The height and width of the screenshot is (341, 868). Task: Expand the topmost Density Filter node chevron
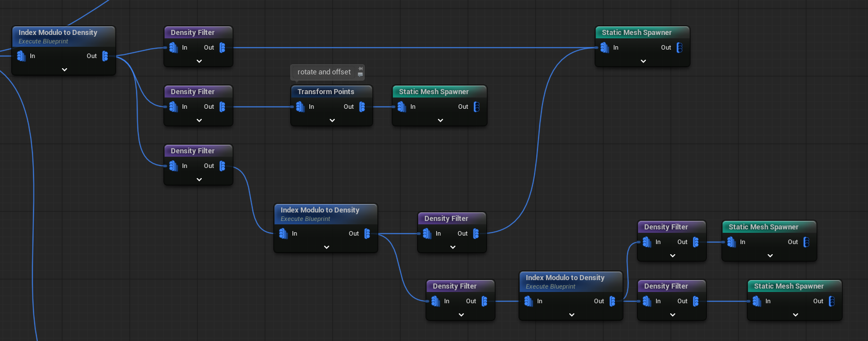[x=199, y=61]
